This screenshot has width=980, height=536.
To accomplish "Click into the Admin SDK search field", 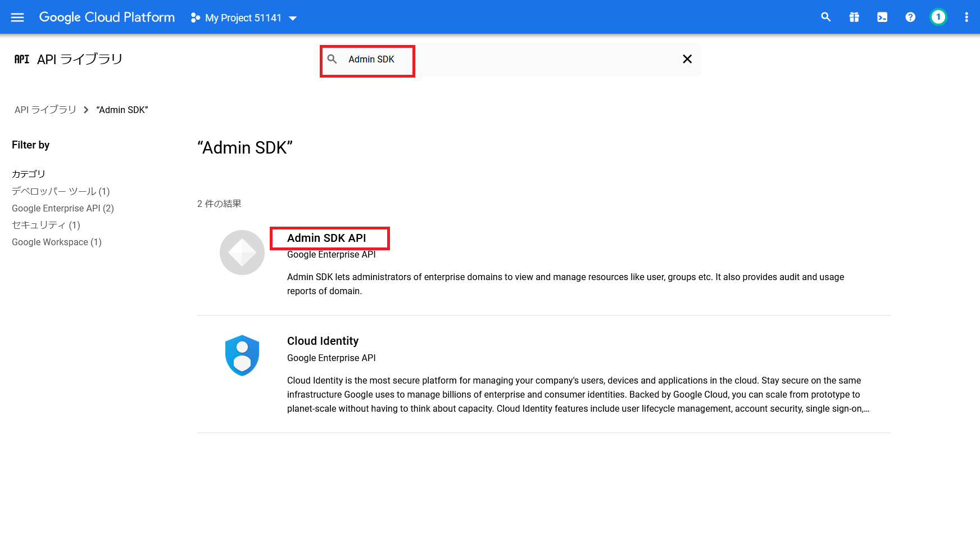I will click(509, 59).
